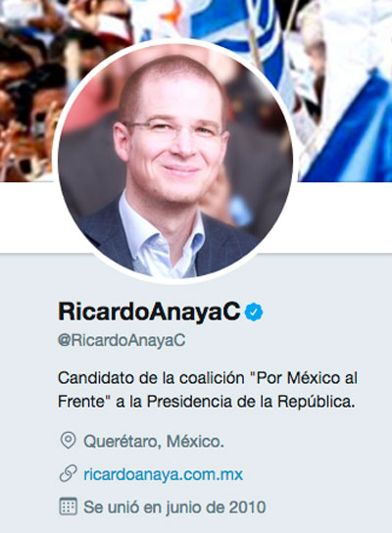The image size is (392, 533).
Task: Click the gray @RicardoAnayaC handle
Action: pos(122,340)
